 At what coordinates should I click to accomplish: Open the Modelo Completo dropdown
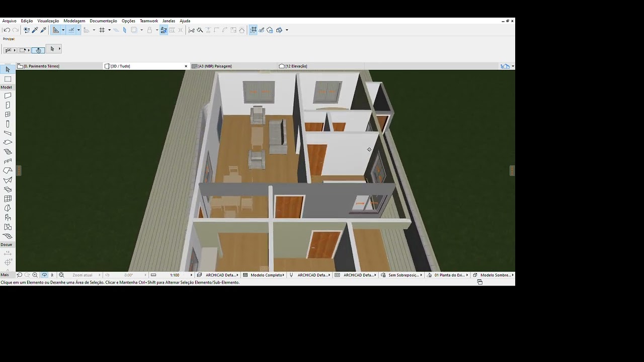264,275
